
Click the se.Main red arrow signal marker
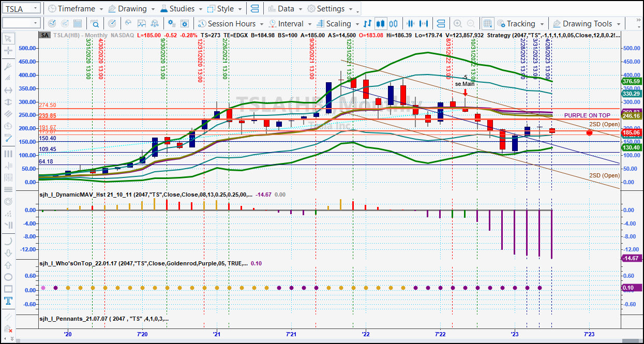[x=465, y=92]
